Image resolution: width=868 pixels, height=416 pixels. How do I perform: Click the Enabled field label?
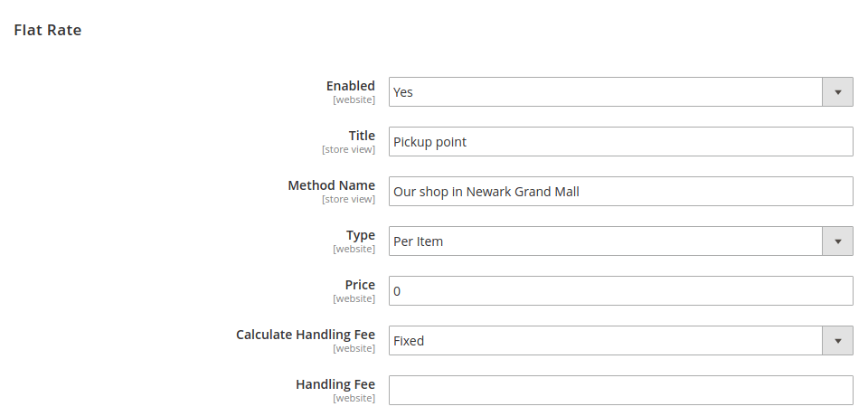coord(350,86)
